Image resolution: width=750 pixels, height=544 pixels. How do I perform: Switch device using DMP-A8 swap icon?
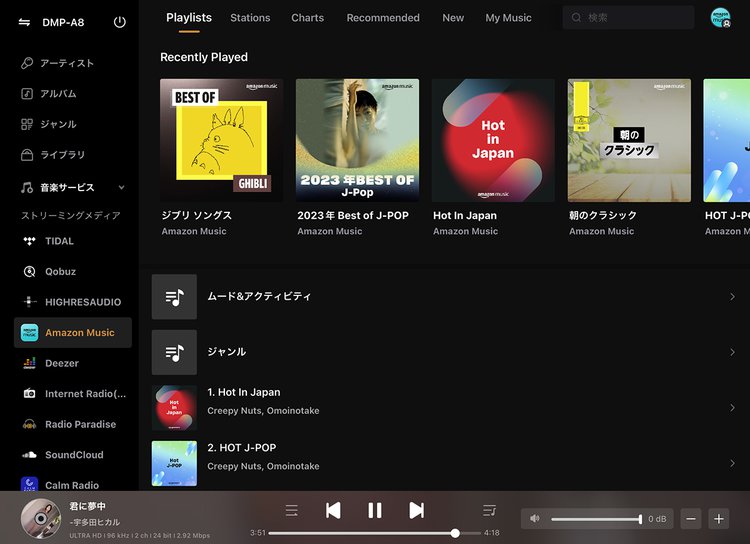tap(24, 22)
